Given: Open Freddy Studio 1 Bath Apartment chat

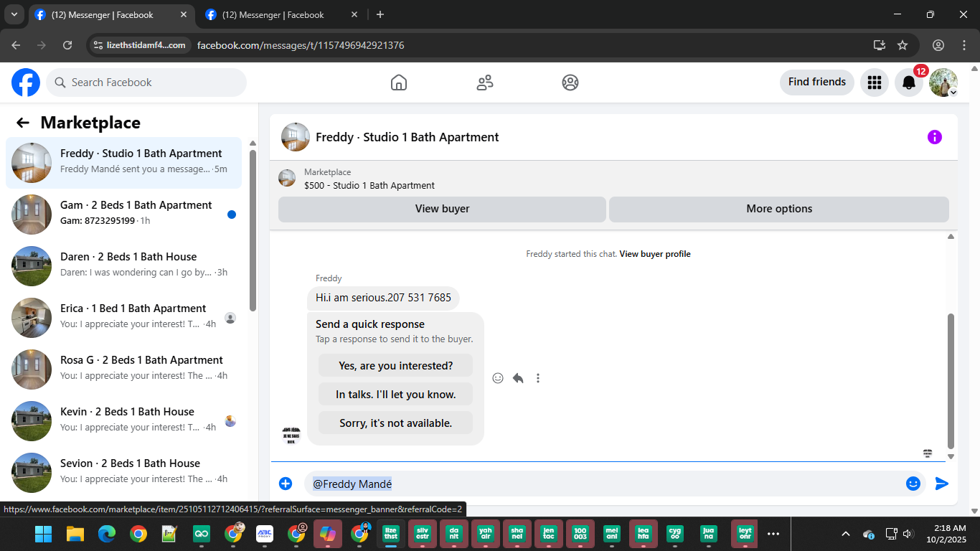Looking at the screenshot, I should pos(123,163).
